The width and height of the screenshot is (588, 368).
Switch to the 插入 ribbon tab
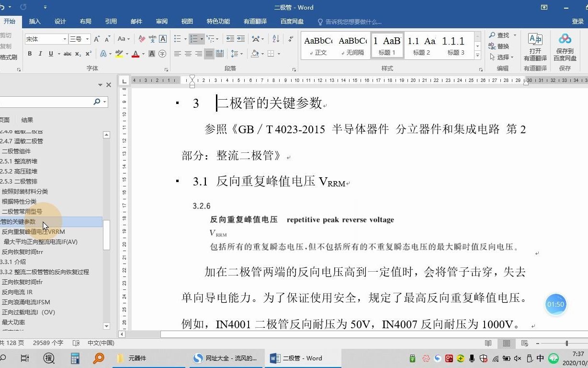pyautogui.click(x=34, y=21)
